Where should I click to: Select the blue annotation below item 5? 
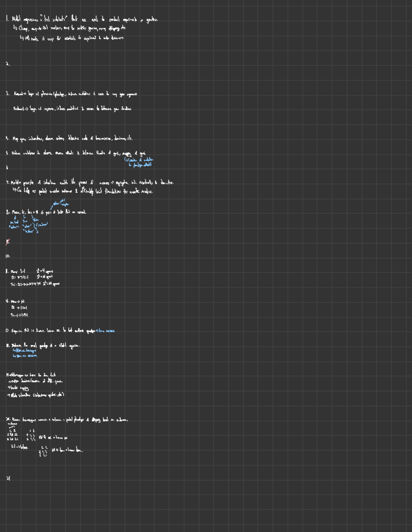coord(139,162)
